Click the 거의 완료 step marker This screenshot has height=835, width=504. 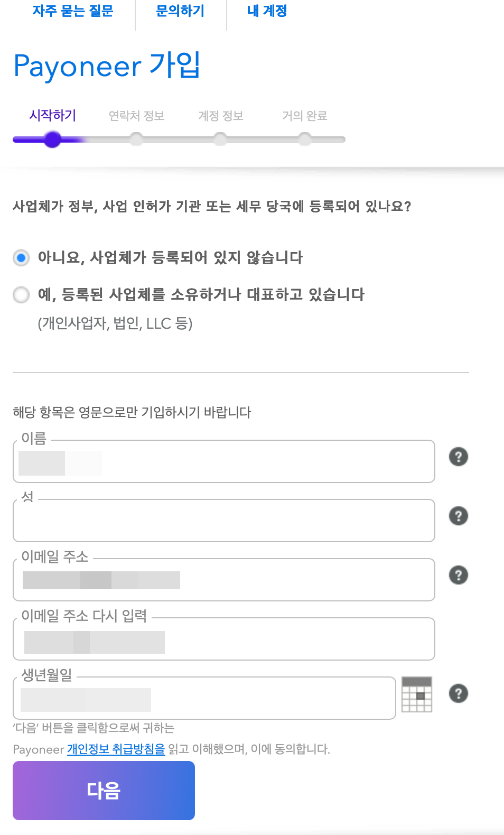304,140
